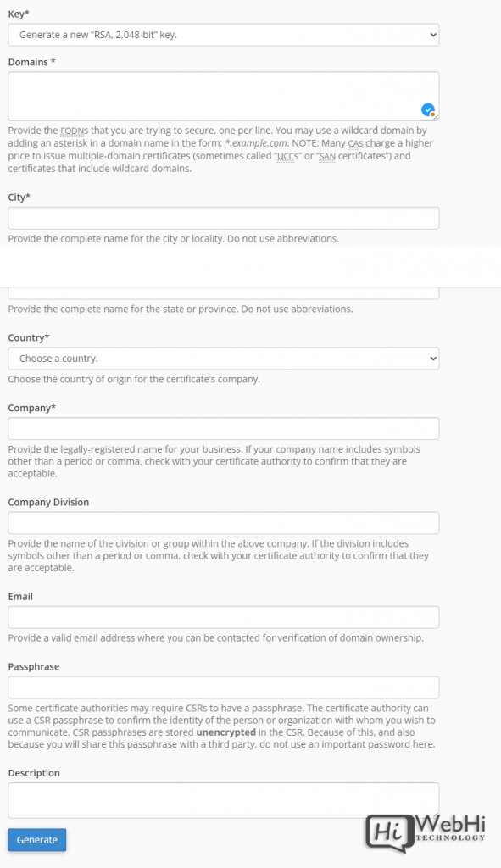Click the underlined CAs abbreviation
Image resolution: width=501 pixels, height=868 pixels.
click(x=355, y=143)
